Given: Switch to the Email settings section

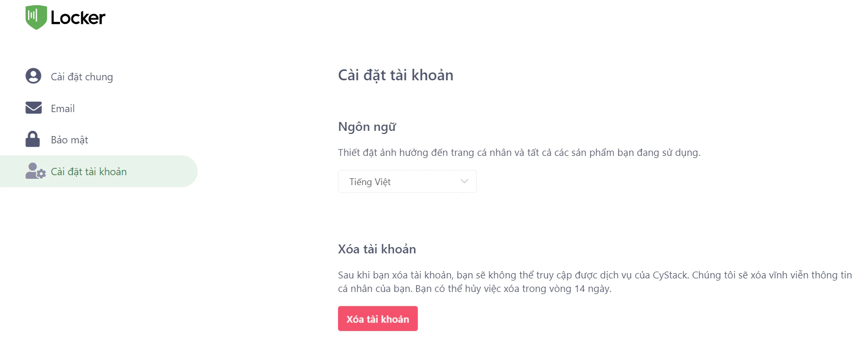Looking at the screenshot, I should 62,108.
